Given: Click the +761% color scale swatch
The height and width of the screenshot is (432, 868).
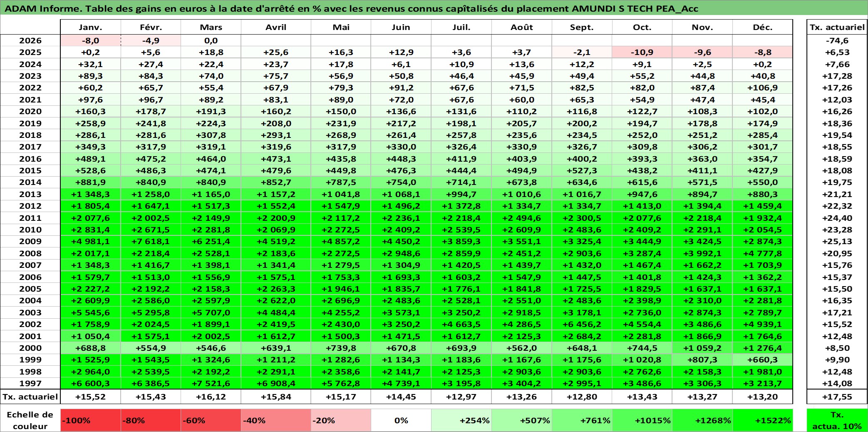Looking at the screenshot, I should click(x=582, y=420).
